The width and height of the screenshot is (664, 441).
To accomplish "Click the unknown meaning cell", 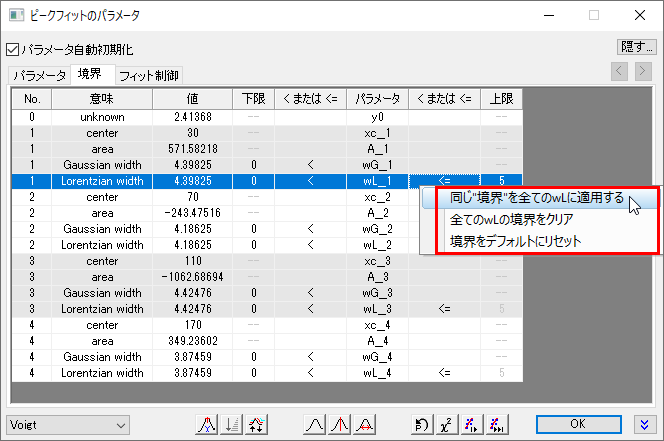I will (x=102, y=117).
